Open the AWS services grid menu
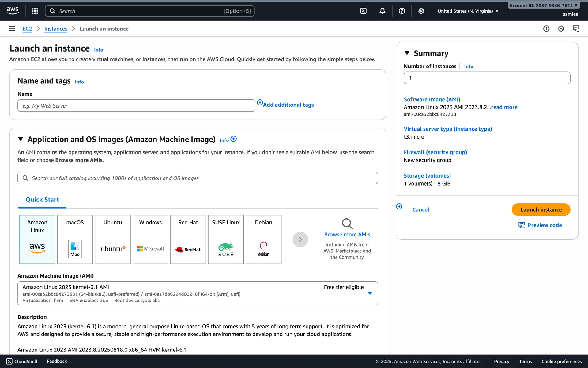This screenshot has height=368, width=588. tap(35, 11)
